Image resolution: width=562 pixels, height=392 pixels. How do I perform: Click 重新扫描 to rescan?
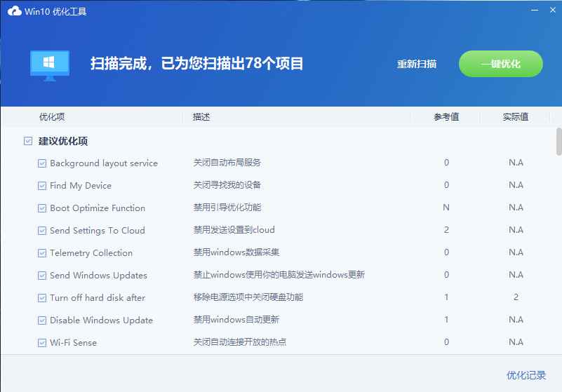[x=417, y=64]
